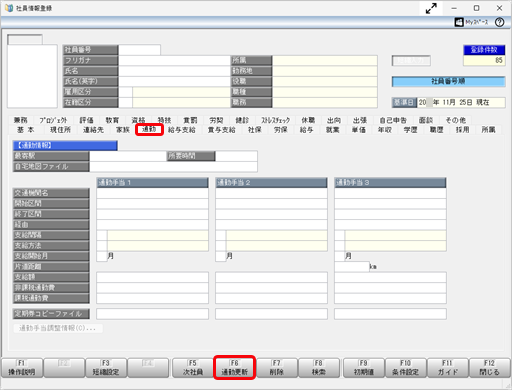Click the フリガナ input field
Image resolution: width=512 pixels, height=390 pixels.
point(174,60)
